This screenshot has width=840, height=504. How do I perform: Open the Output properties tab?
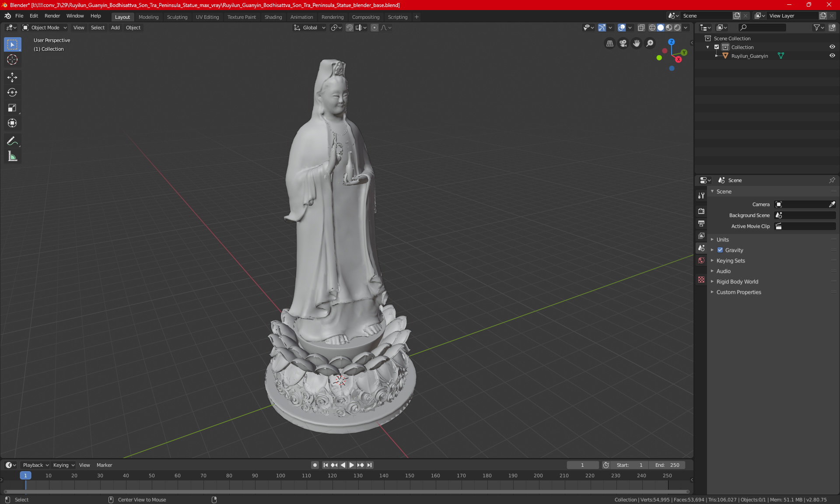(x=701, y=223)
